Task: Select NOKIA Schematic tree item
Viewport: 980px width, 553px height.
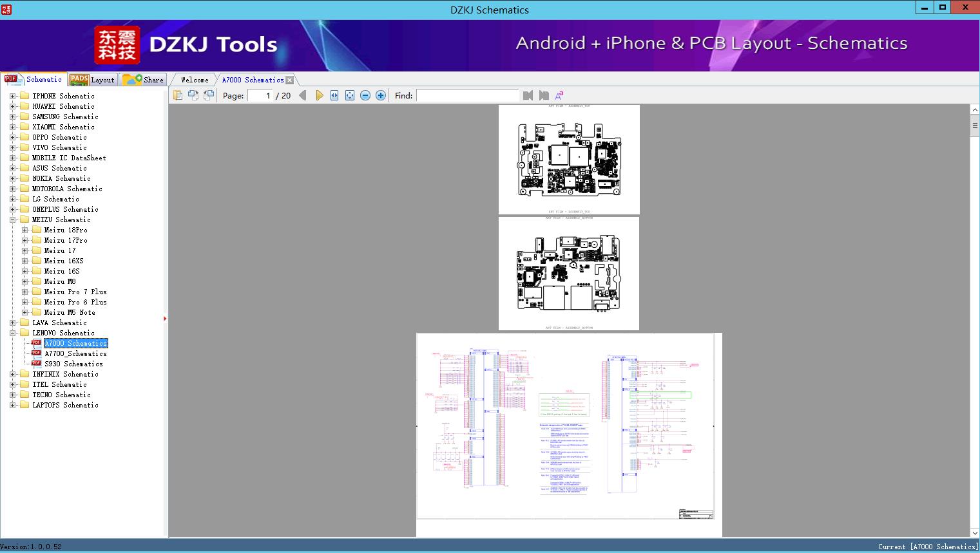Action: point(61,178)
